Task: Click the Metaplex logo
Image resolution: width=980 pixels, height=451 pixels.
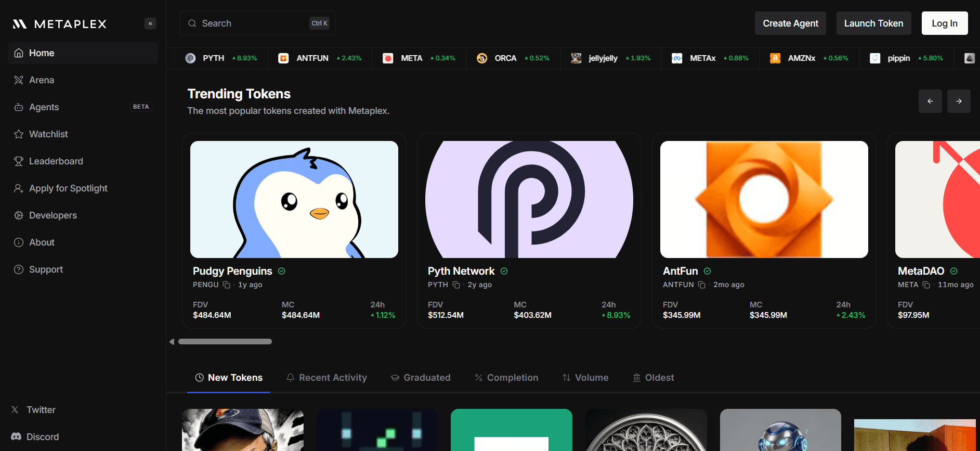Action: 60,24
